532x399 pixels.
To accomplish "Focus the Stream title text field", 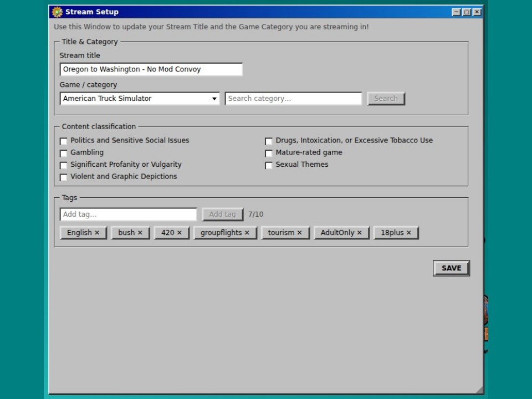I will tap(151, 70).
